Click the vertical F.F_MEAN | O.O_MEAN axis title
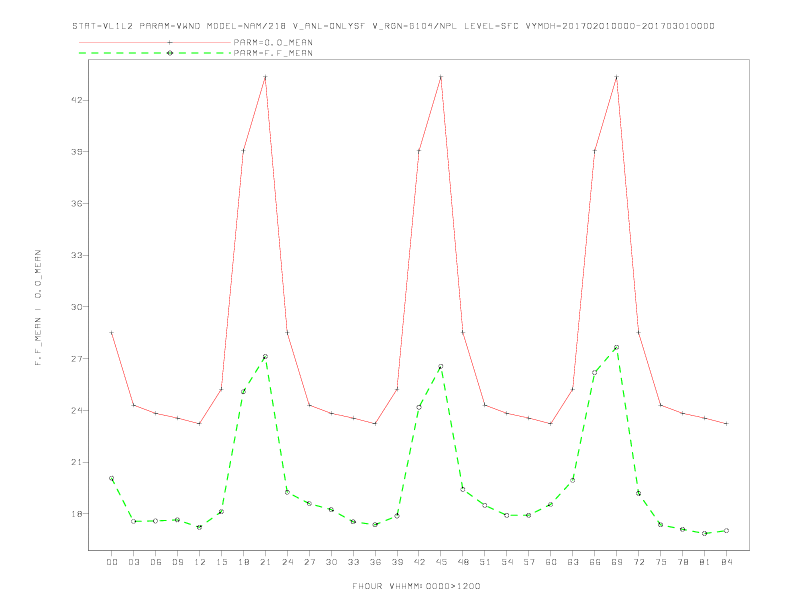Screen dimensions: 792x612 coord(38,308)
